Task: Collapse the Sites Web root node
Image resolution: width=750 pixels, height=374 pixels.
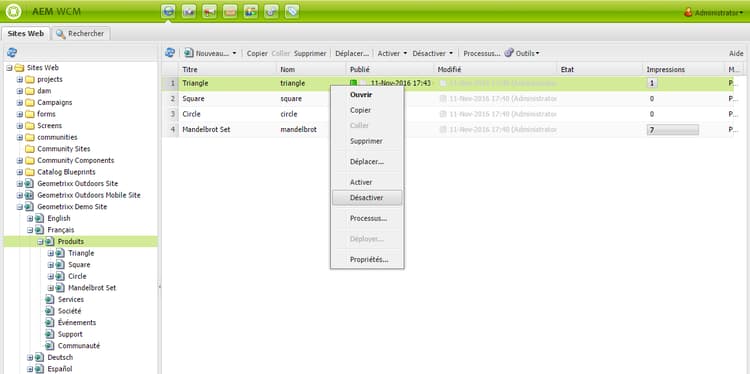Action: pyautogui.click(x=10, y=67)
